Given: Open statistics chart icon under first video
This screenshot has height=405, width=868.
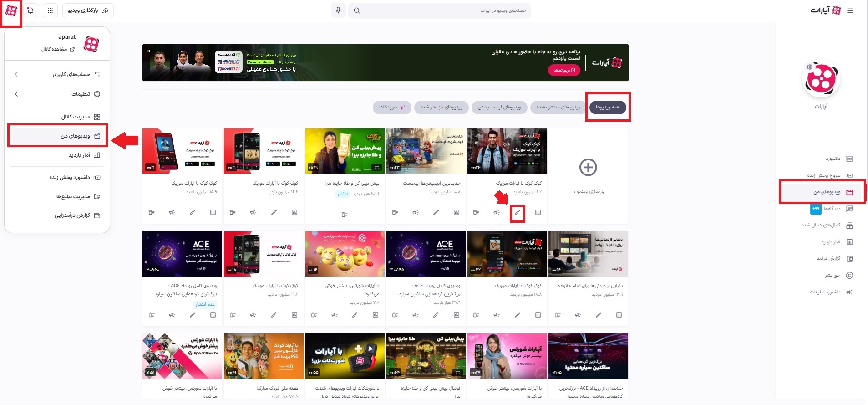Looking at the screenshot, I should (538, 212).
